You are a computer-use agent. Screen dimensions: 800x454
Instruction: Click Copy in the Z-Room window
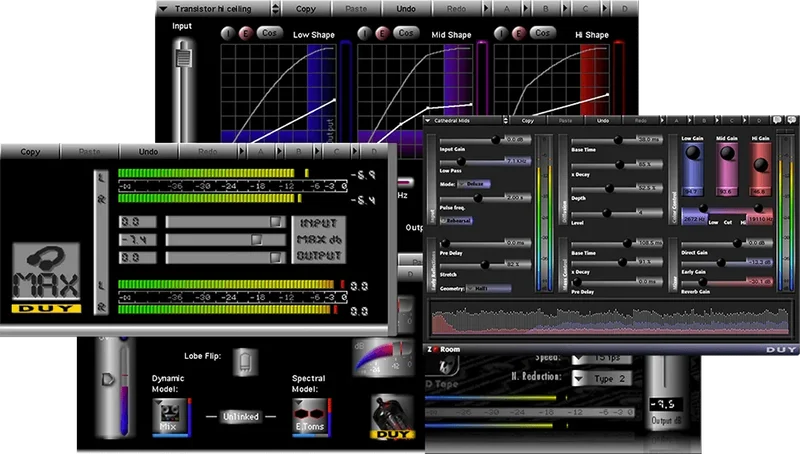[x=528, y=120]
